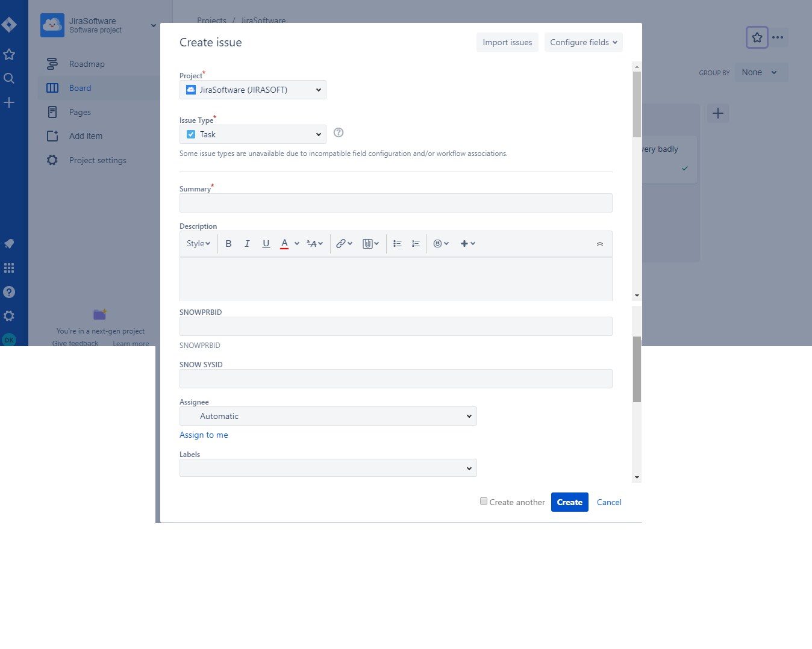Apply italic formatting in Description toolbar
The image size is (812, 649).
247,244
